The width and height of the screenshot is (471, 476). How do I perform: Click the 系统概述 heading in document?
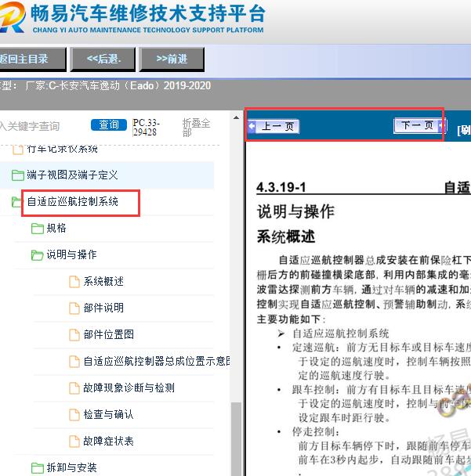pos(286,236)
